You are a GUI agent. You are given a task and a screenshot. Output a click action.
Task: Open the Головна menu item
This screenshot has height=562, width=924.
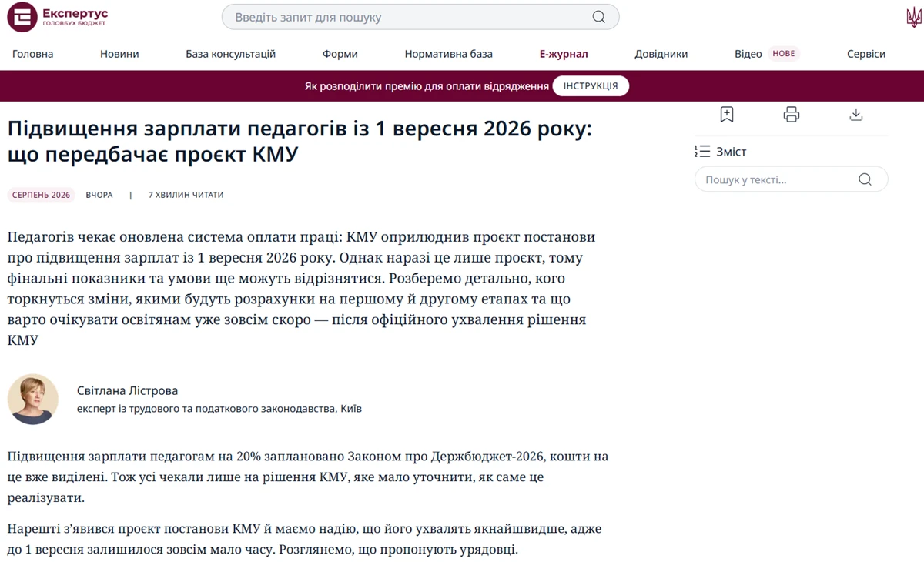click(33, 54)
